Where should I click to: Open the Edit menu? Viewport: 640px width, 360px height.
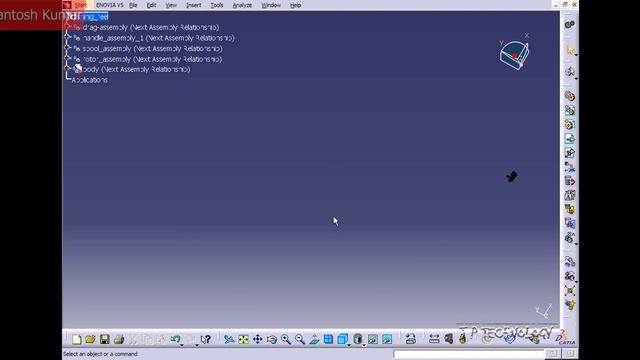tap(151, 5)
